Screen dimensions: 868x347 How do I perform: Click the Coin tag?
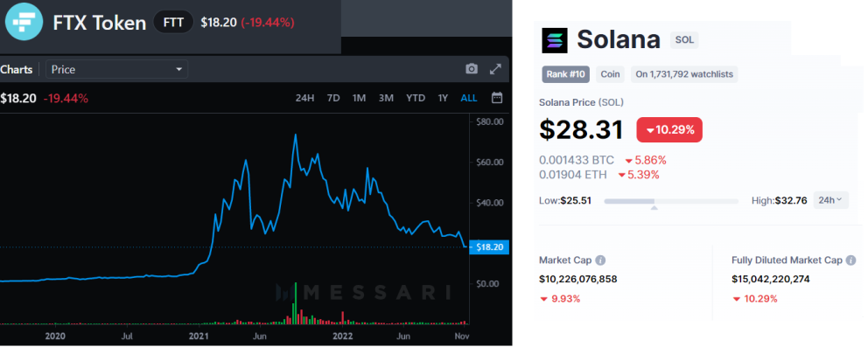(x=611, y=74)
